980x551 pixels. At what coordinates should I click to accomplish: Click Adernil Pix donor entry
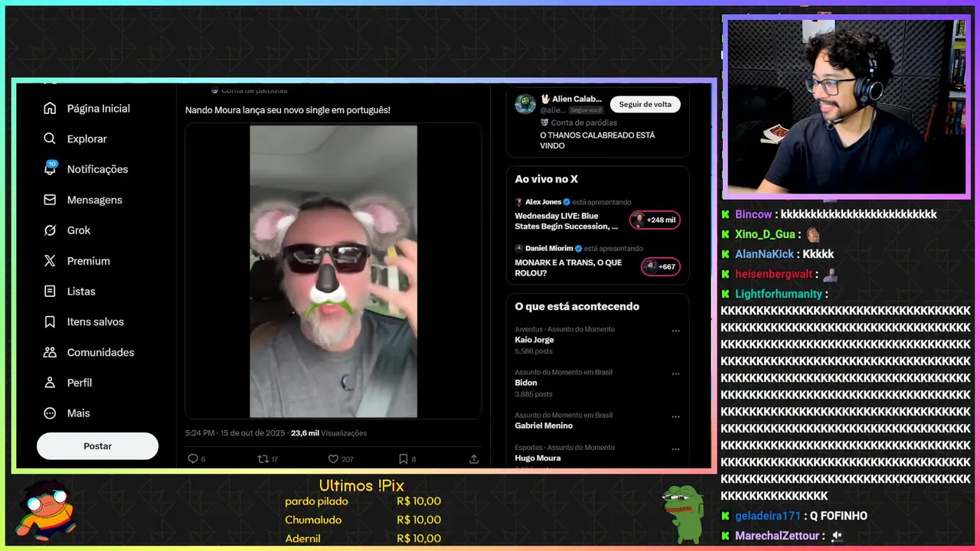(x=363, y=538)
